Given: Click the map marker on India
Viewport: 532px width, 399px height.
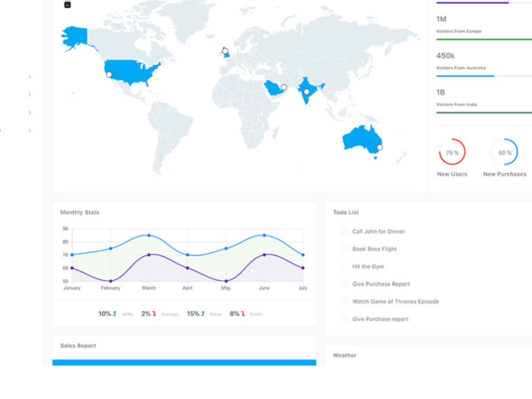Looking at the screenshot, I should pos(307,92).
